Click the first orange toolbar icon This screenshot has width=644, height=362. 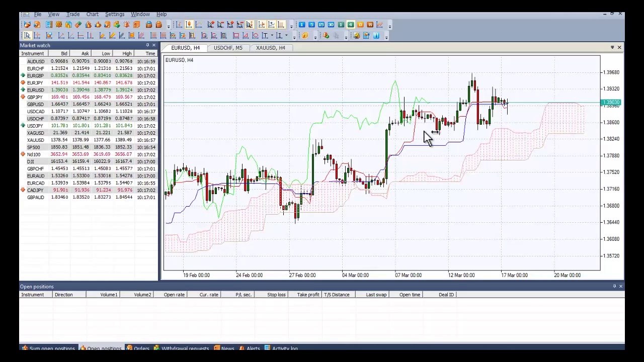(x=27, y=25)
